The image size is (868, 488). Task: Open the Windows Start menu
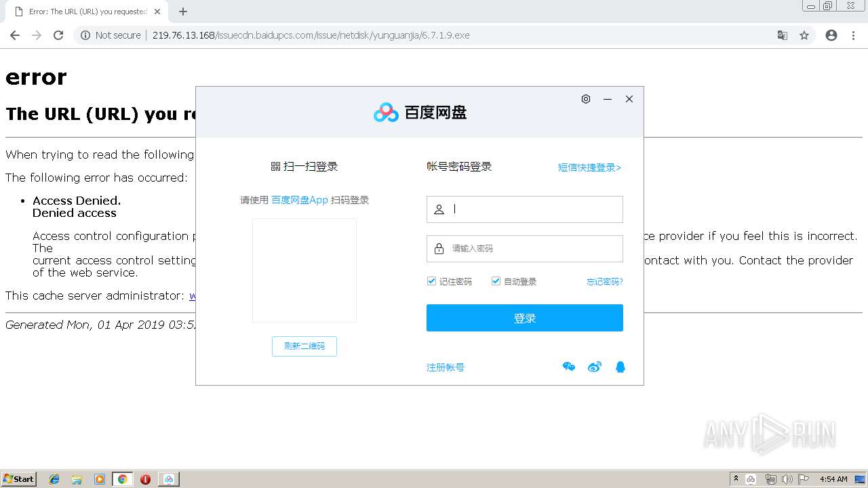coord(19,479)
